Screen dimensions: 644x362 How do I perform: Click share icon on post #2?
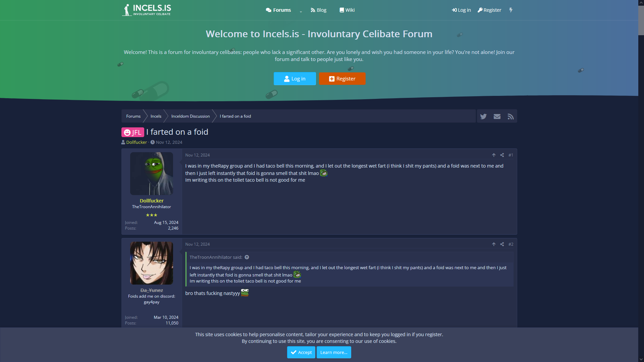point(502,244)
